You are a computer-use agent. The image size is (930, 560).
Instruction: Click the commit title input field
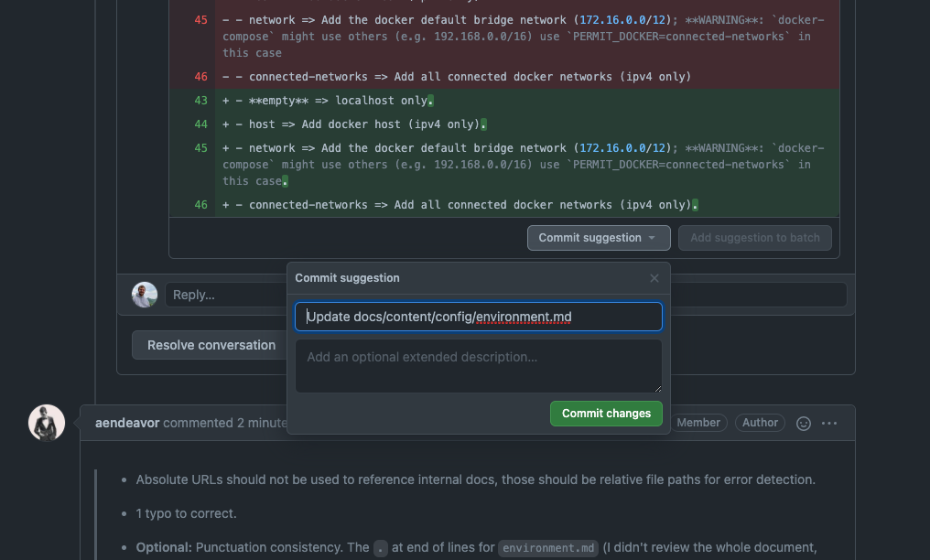pos(478,317)
